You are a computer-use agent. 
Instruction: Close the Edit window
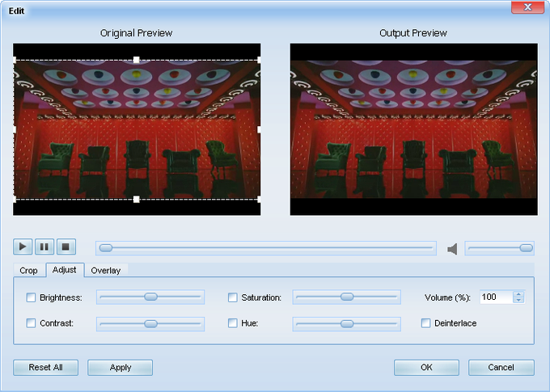pyautogui.click(x=527, y=7)
